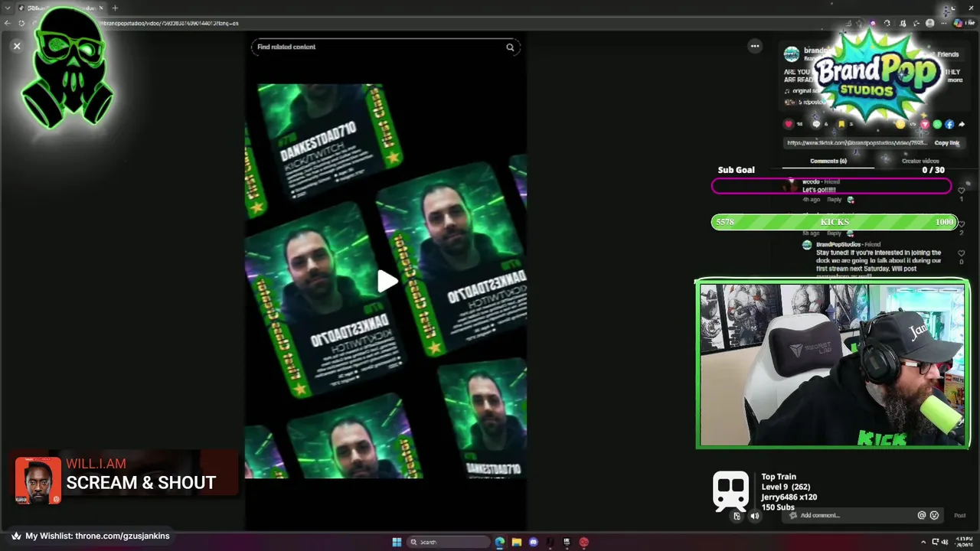Like the comment posted 5h ago
Screen dimensions: 980x551
(x=962, y=224)
